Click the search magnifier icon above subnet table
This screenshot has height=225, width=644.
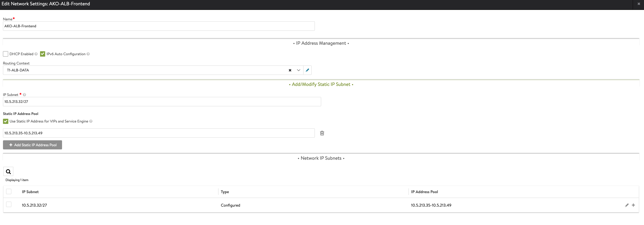coord(8,172)
